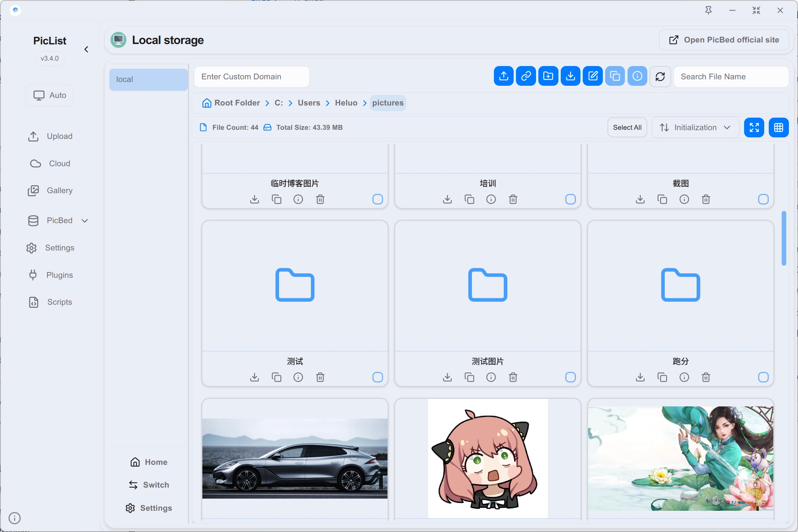Viewport: 798px width, 532px height.
Task: Open the Initialization sort dropdown
Action: 695,127
